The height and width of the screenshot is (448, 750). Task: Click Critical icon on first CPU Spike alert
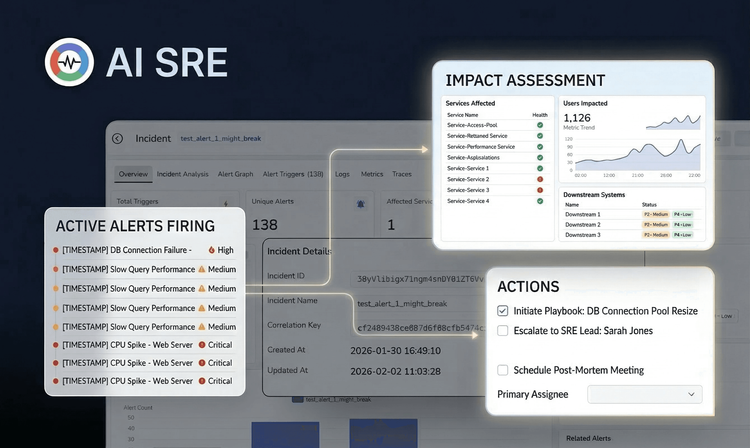click(x=202, y=345)
